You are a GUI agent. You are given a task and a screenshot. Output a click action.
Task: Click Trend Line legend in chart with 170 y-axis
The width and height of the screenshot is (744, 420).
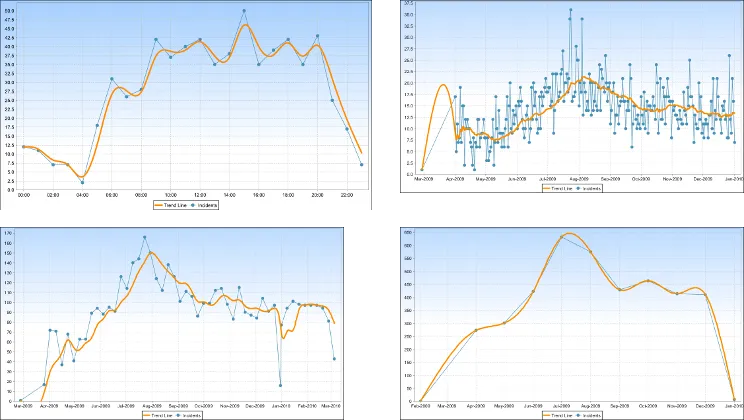pos(158,415)
